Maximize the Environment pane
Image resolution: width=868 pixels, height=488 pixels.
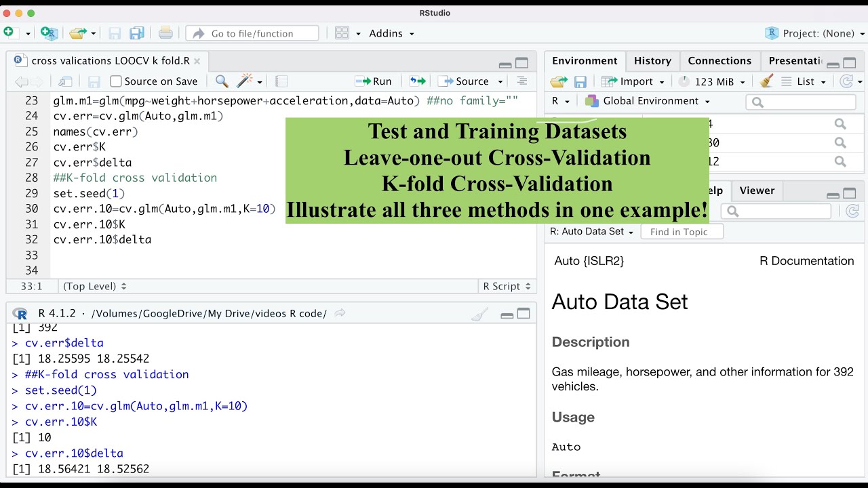pos(850,63)
